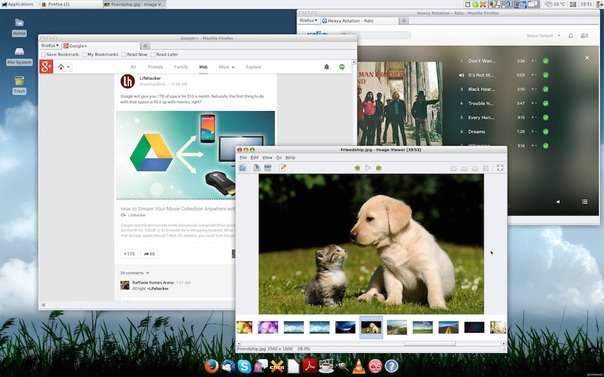Click the pencil edit icon in Image Viewer
The width and height of the screenshot is (604, 377).
[x=282, y=168]
